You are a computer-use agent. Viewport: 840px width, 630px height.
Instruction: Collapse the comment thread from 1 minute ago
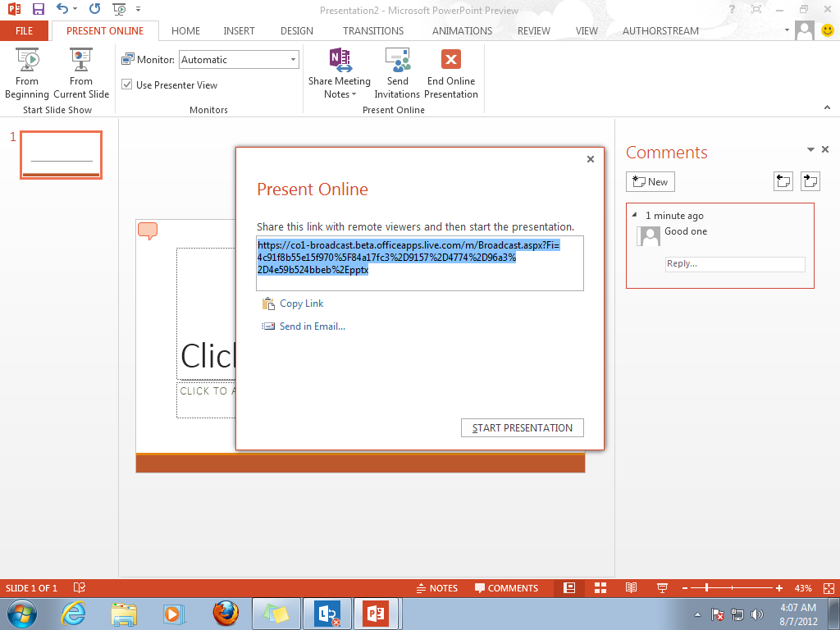point(633,215)
